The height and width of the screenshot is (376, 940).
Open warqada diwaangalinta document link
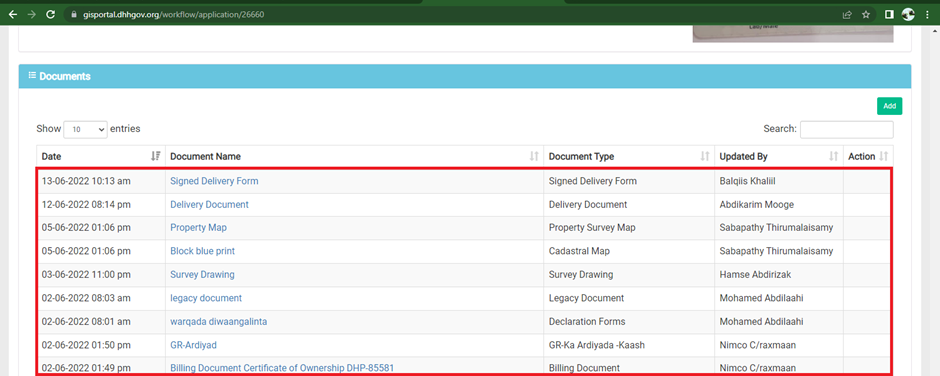tap(219, 321)
